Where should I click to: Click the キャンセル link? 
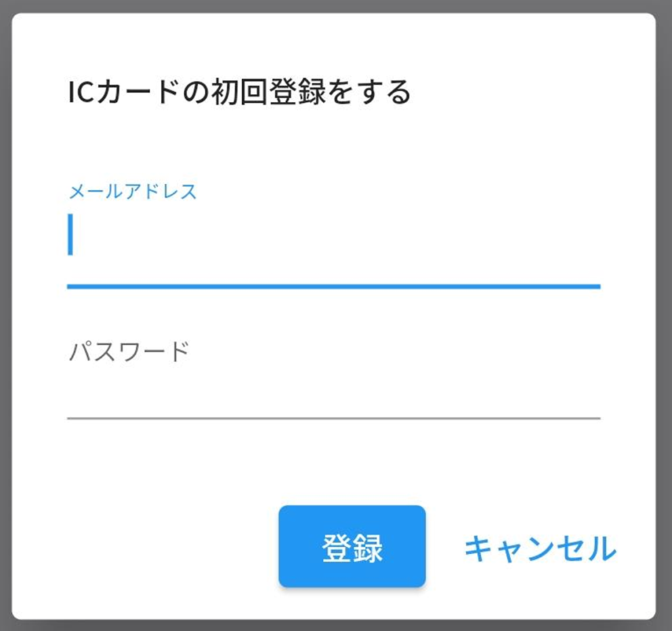pyautogui.click(x=540, y=548)
